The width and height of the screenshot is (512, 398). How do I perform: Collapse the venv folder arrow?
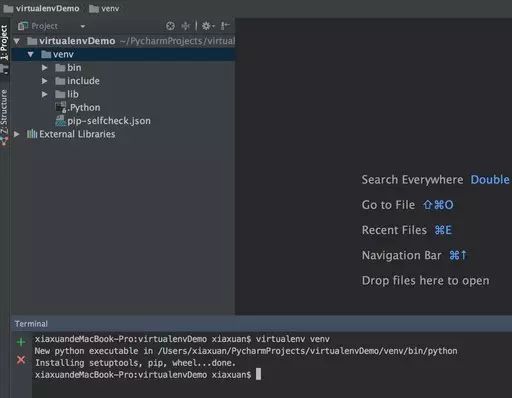pyautogui.click(x=31, y=54)
